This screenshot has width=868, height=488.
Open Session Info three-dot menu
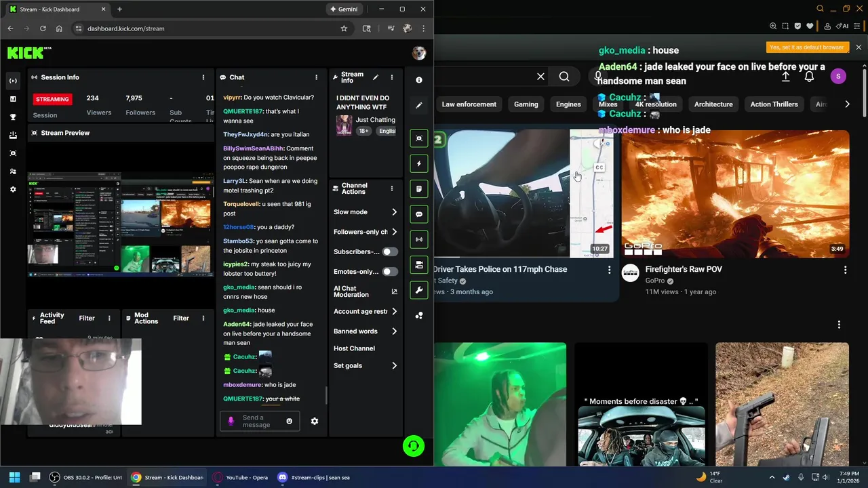[x=203, y=77]
